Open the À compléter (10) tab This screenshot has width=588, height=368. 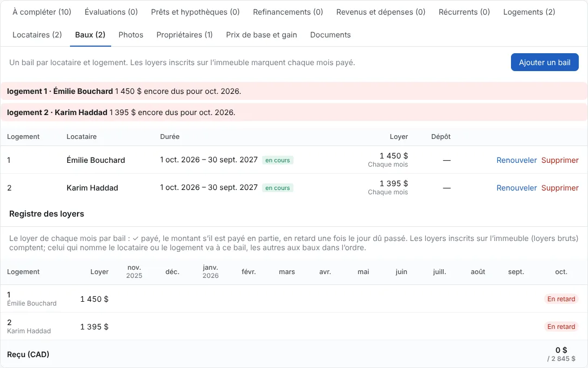click(42, 12)
